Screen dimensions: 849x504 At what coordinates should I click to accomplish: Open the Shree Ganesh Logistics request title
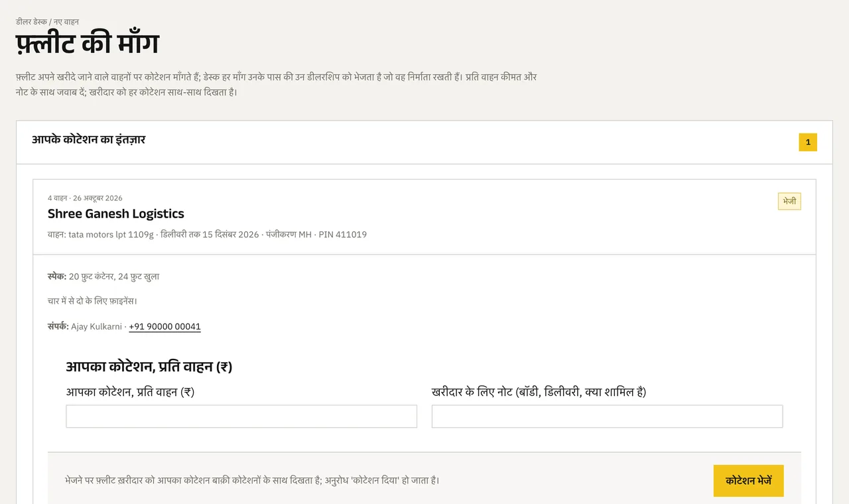(116, 214)
